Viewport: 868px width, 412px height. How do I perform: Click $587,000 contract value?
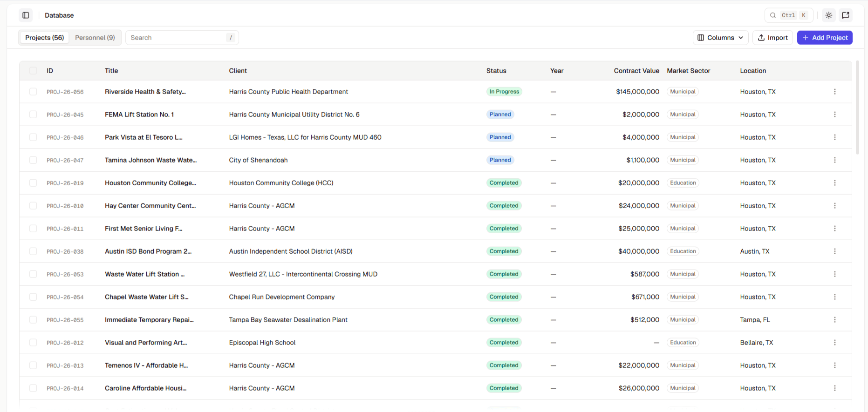[645, 274]
